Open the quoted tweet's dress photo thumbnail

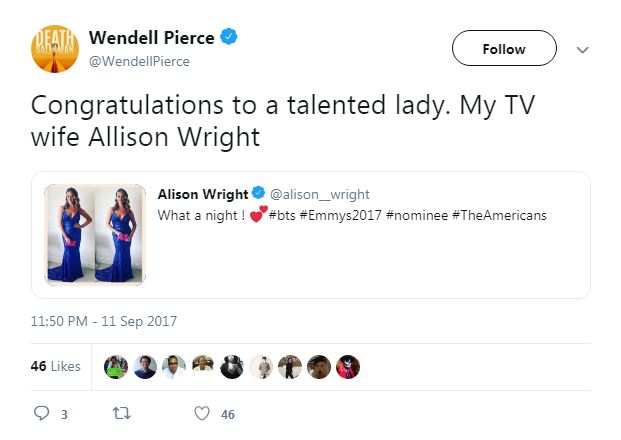(95, 234)
